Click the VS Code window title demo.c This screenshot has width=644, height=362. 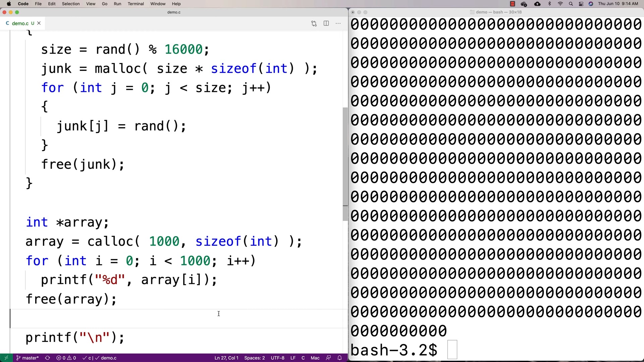coord(174,12)
